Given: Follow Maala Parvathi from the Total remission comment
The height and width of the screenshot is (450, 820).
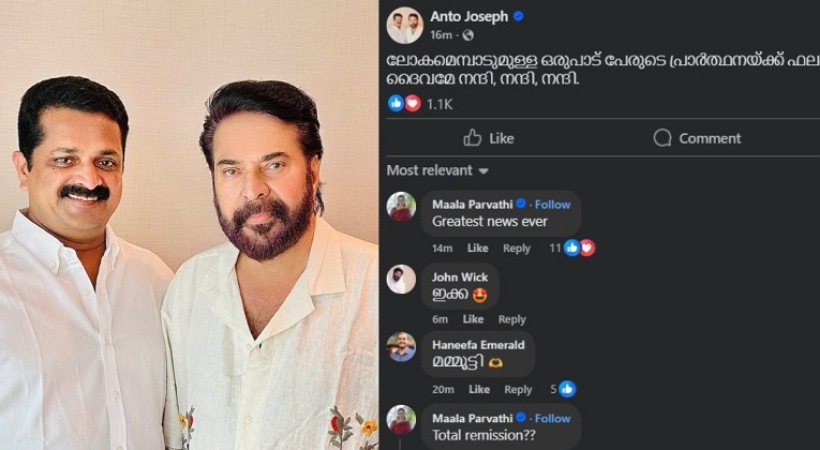Looking at the screenshot, I should point(552,418).
